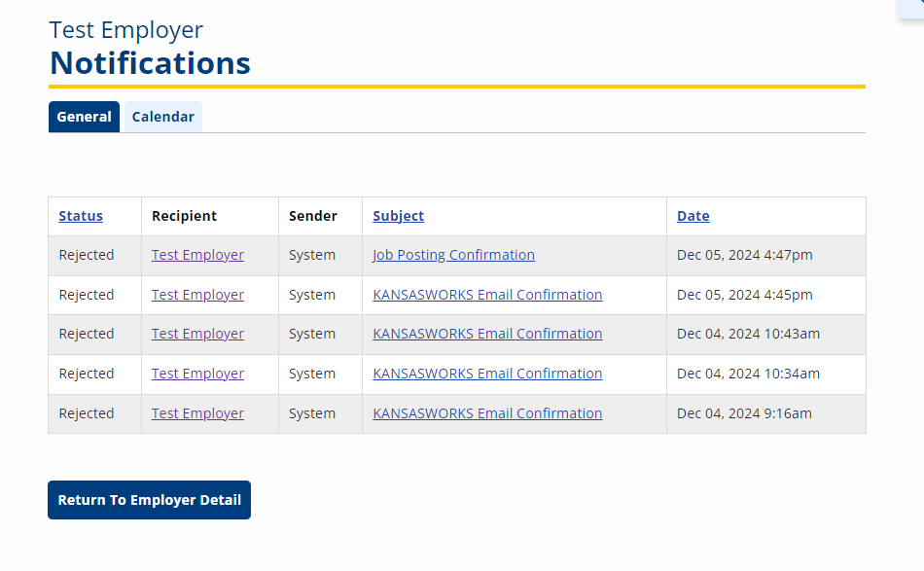Viewport: 924px width, 571px height.
Task: Open KANSASWORKS Email Confirmation from 10:43am
Action: [487, 334]
